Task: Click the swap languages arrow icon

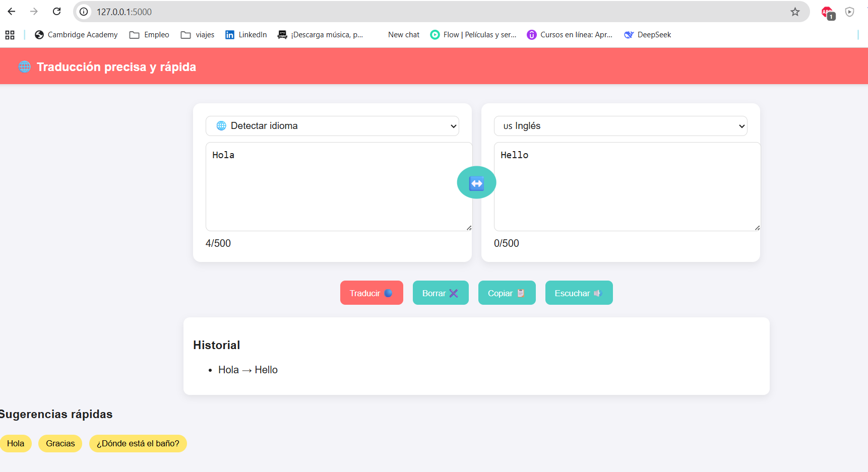Action: click(476, 183)
